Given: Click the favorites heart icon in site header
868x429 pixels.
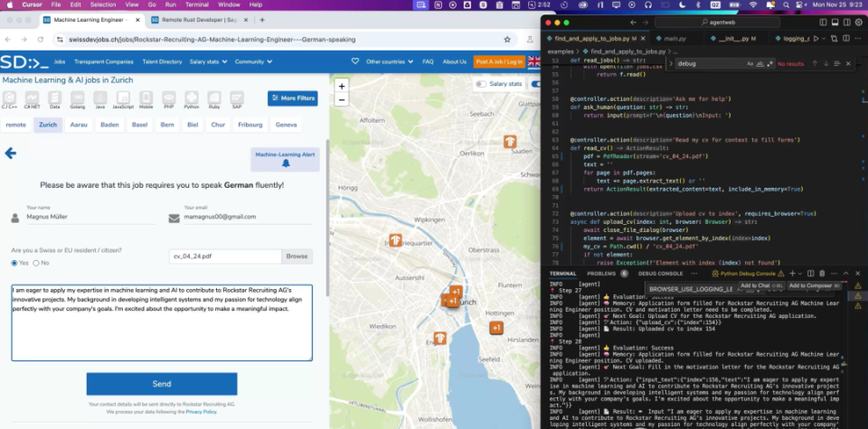Looking at the screenshot, I should (x=355, y=61).
